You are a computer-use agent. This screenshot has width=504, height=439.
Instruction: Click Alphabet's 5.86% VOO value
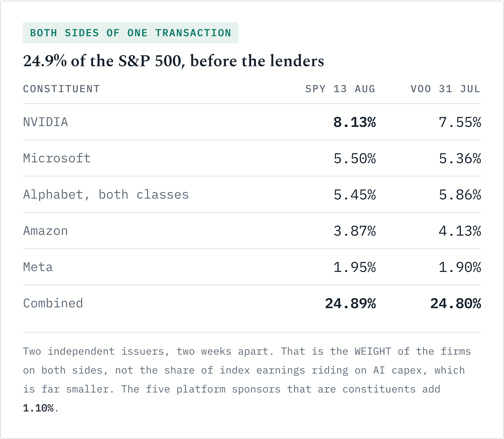pos(460,195)
